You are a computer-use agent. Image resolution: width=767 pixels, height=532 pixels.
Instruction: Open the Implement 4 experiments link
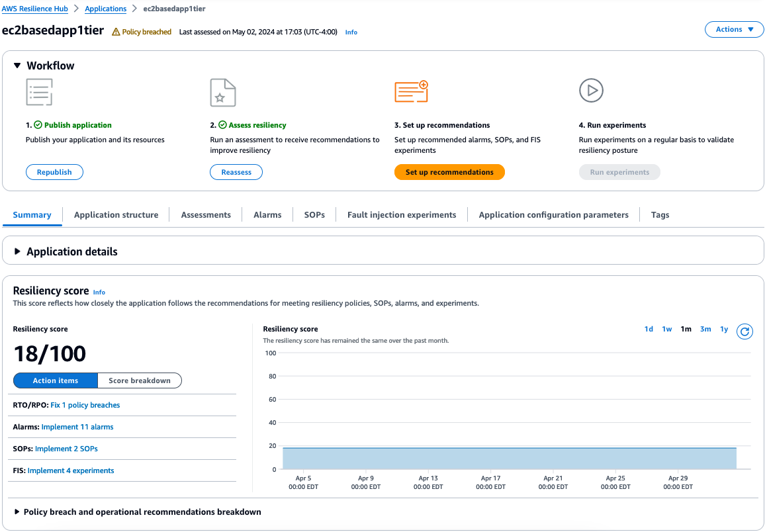click(x=70, y=470)
